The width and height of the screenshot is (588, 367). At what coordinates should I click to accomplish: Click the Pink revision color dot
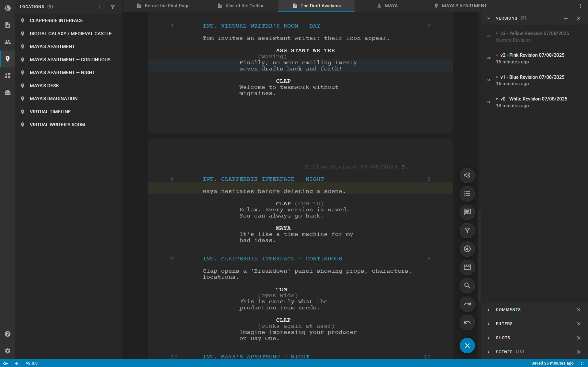pyautogui.click(x=497, y=55)
